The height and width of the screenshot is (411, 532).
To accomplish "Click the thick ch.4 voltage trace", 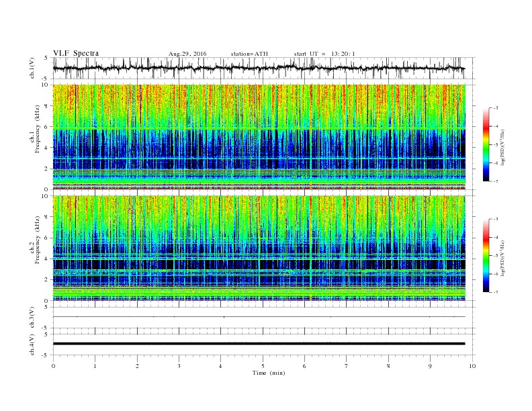I will pos(259,344).
